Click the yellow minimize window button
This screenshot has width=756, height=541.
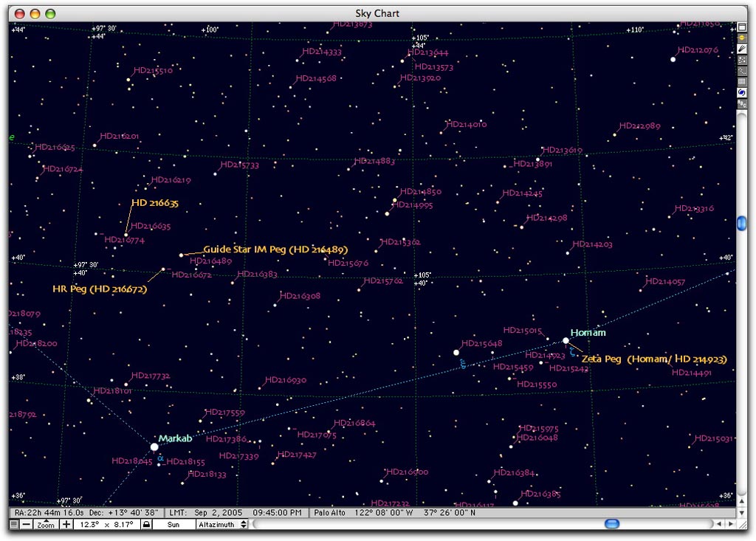(35, 13)
